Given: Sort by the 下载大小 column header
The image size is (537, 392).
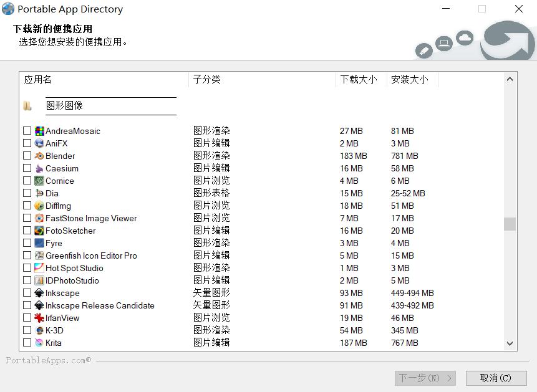Looking at the screenshot, I should tap(361, 79).
